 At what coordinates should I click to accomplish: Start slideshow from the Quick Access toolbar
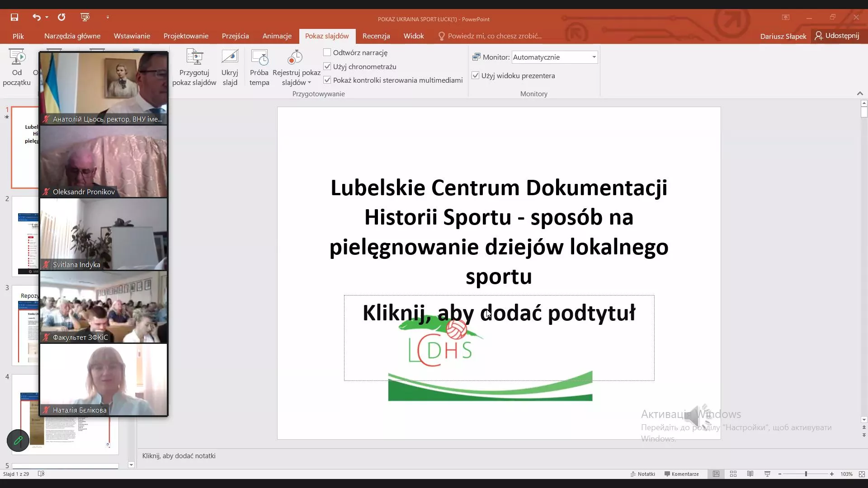point(85,17)
